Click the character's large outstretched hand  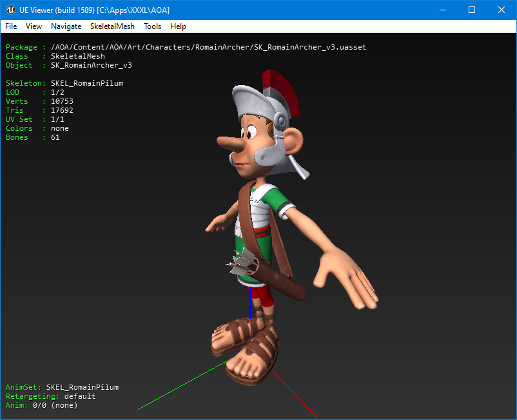346,278
